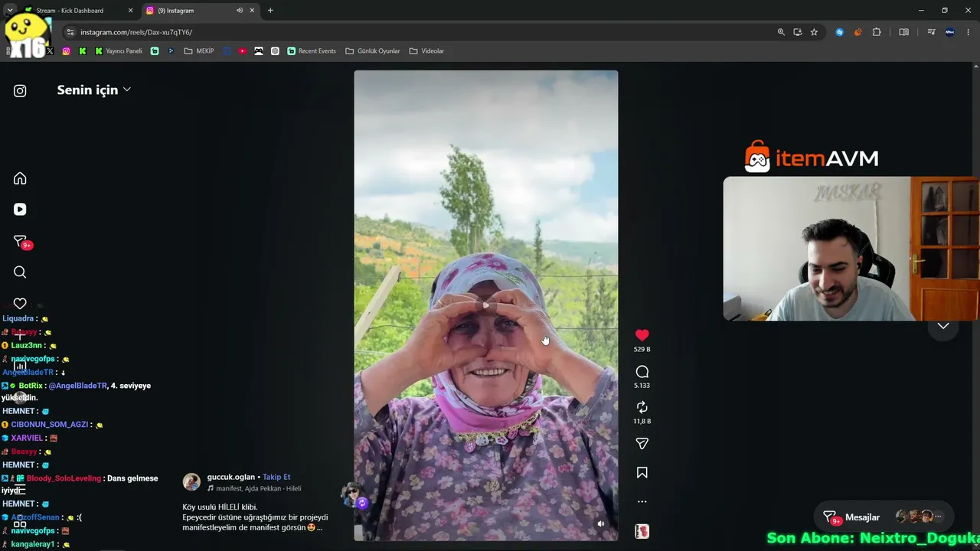Save the reel with the bookmark icon
This screenshot has height=551, width=980.
click(x=642, y=473)
